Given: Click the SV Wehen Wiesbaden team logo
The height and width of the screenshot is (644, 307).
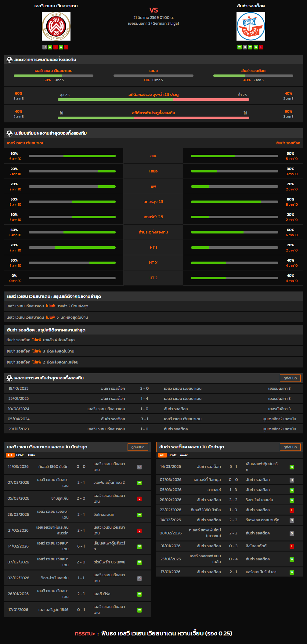Looking at the screenshot, I should click(56, 26).
